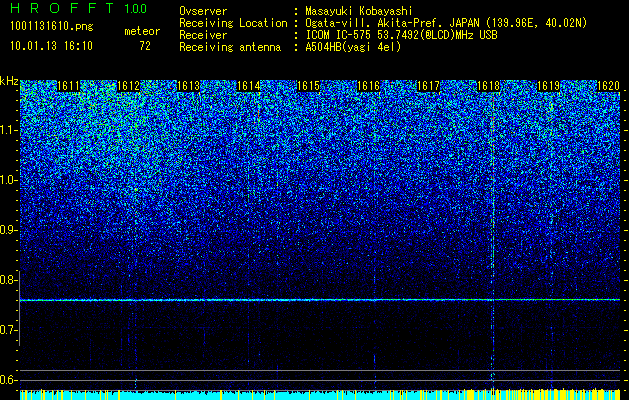Click the 0.8 frequency axis label
The image size is (629, 400).
(8, 280)
